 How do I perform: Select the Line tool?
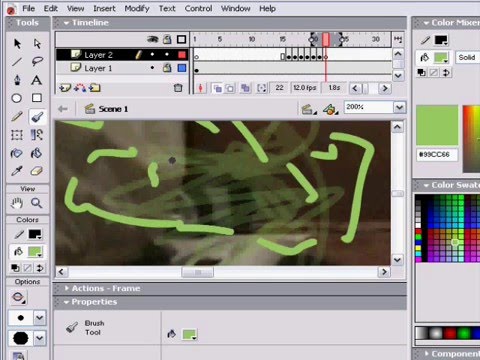pos(17,62)
